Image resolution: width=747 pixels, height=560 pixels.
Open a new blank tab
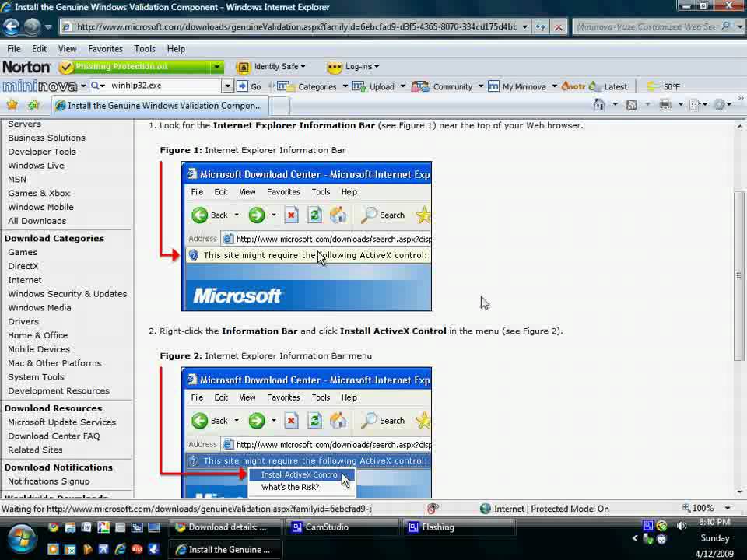coord(279,106)
